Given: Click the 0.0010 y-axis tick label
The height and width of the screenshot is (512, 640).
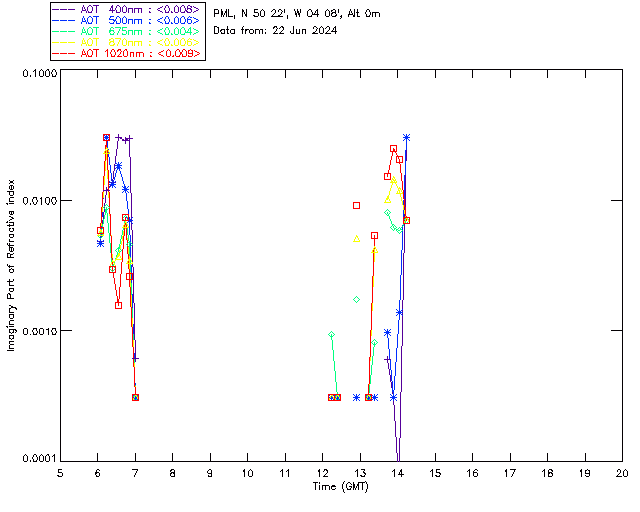Looking at the screenshot, I should [39, 331].
